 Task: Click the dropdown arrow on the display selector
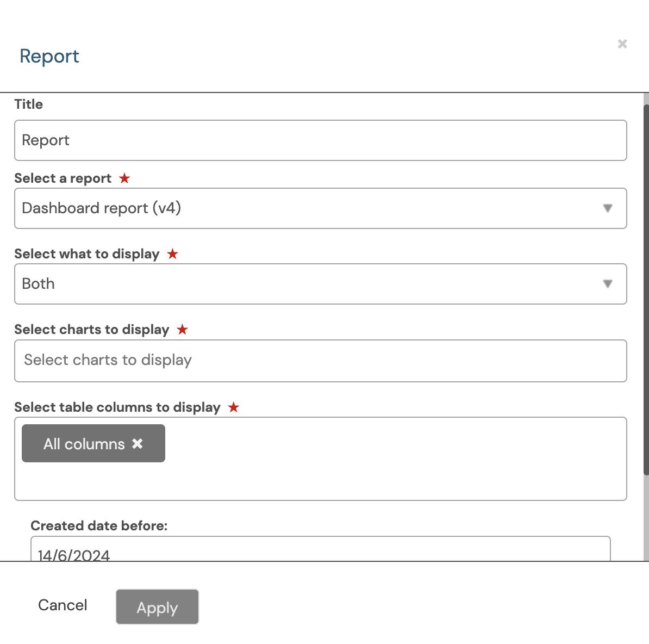click(x=608, y=284)
